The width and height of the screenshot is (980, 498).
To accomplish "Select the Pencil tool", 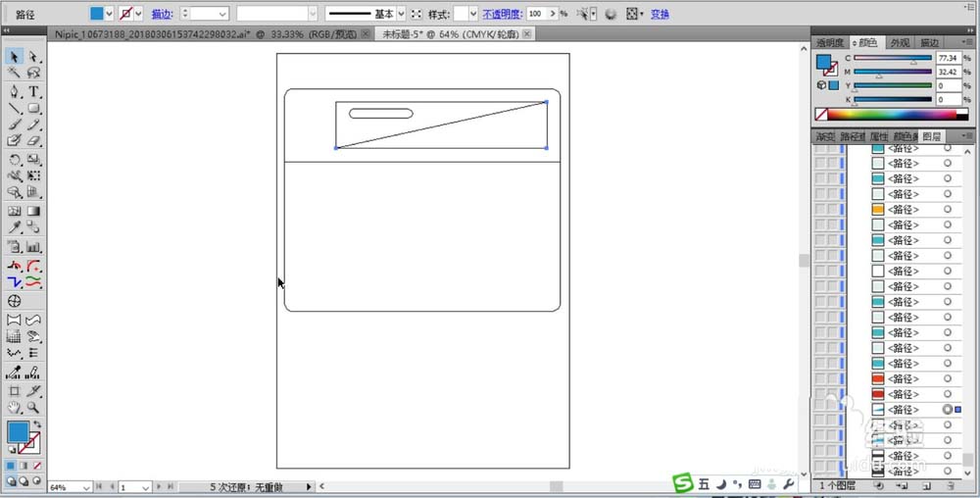I will [x=33, y=124].
